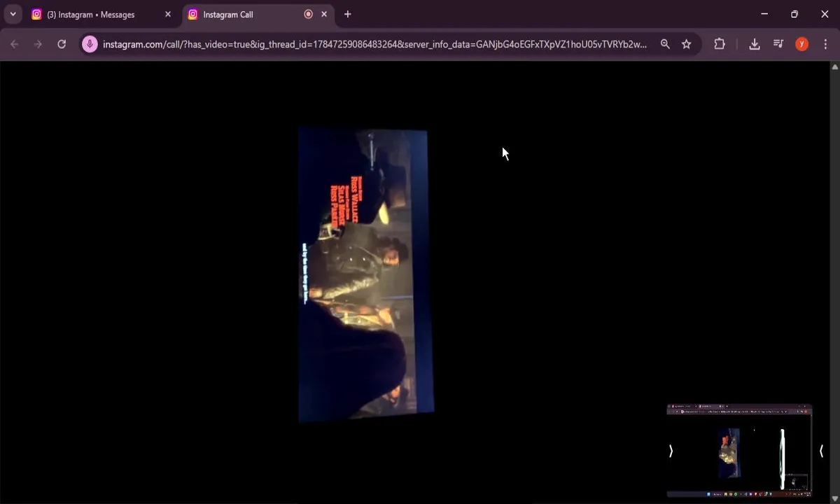Open a new browser tab

click(348, 14)
